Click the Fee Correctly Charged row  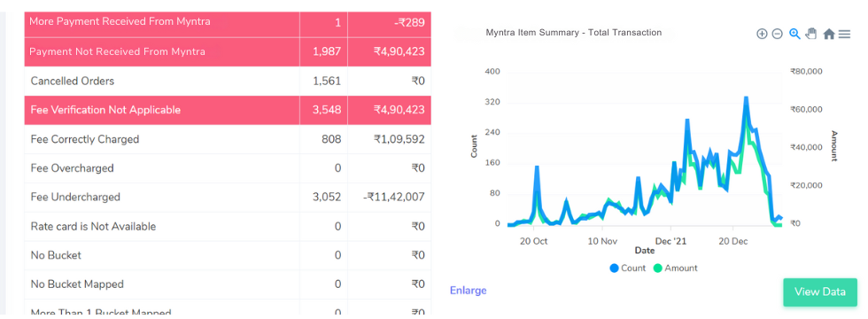(x=228, y=139)
